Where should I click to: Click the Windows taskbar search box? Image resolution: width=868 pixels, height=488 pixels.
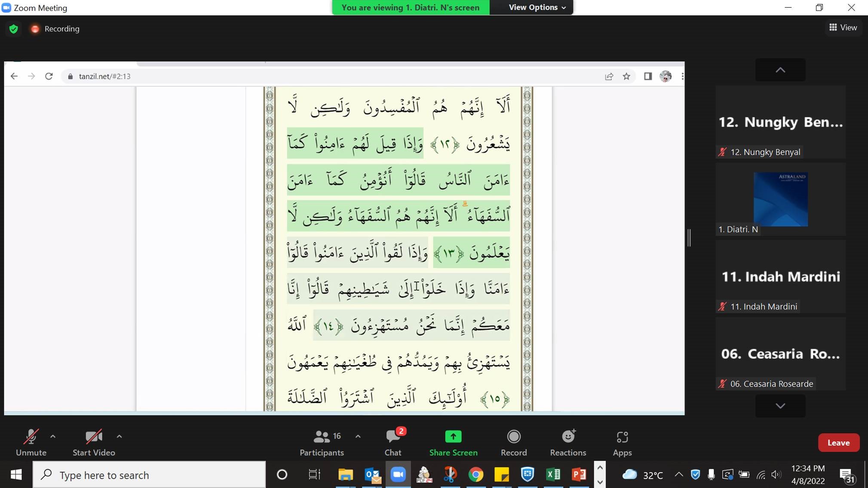(149, 475)
